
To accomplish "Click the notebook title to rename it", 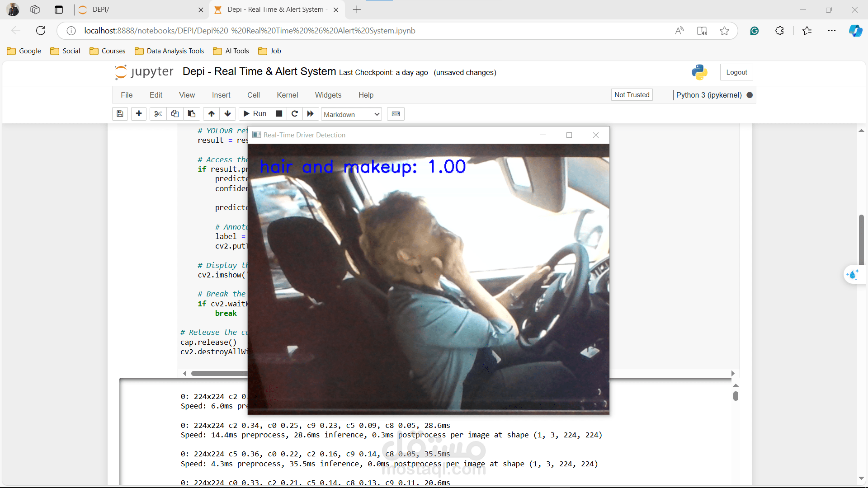I will [x=259, y=71].
